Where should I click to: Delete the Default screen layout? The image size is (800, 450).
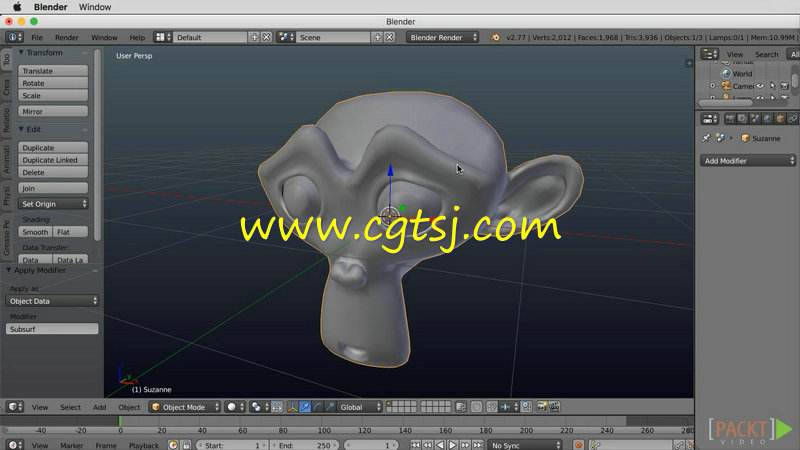click(x=266, y=37)
